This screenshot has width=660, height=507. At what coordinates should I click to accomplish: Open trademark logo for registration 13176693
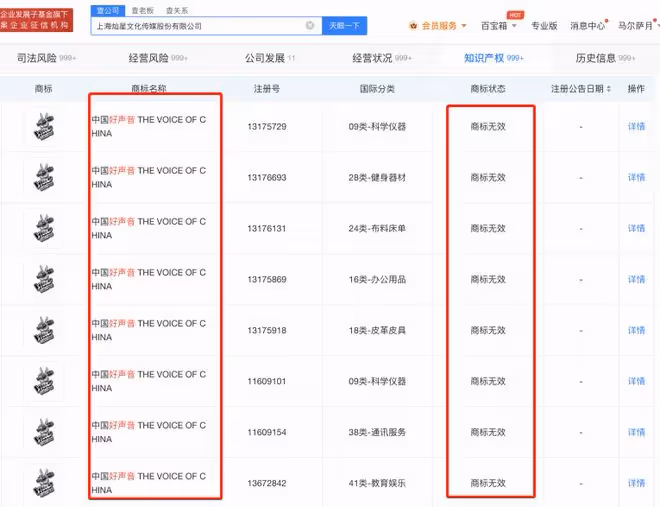44,177
